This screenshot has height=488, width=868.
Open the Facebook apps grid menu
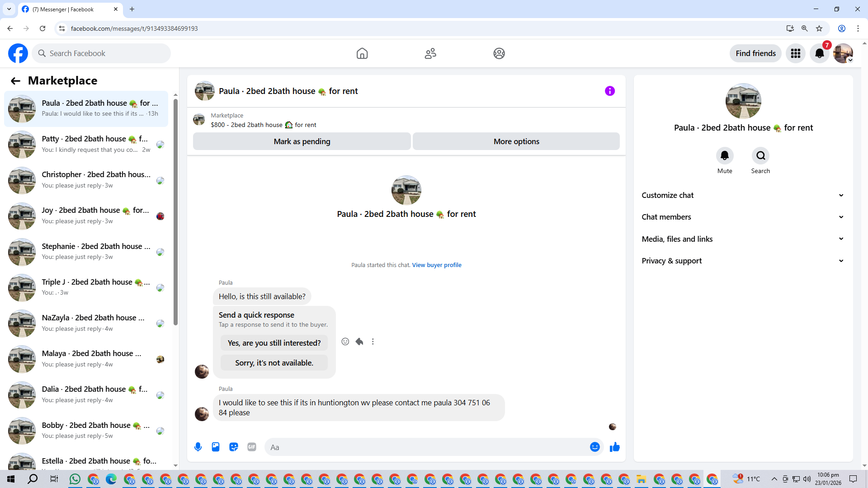(796, 53)
